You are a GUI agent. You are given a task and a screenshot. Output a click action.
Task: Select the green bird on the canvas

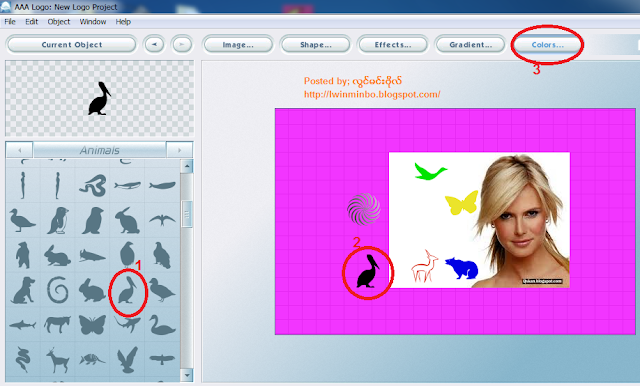[x=431, y=171]
